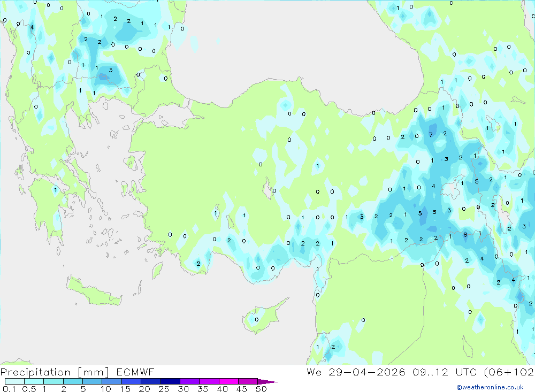Pick the 10–15 mm legend color swatch
535x392 pixels.
(112, 381)
